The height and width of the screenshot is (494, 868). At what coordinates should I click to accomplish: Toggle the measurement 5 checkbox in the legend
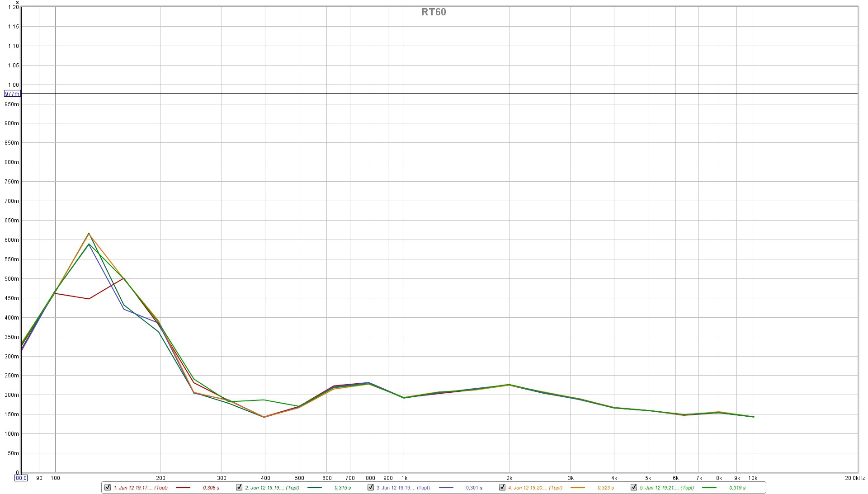point(634,487)
